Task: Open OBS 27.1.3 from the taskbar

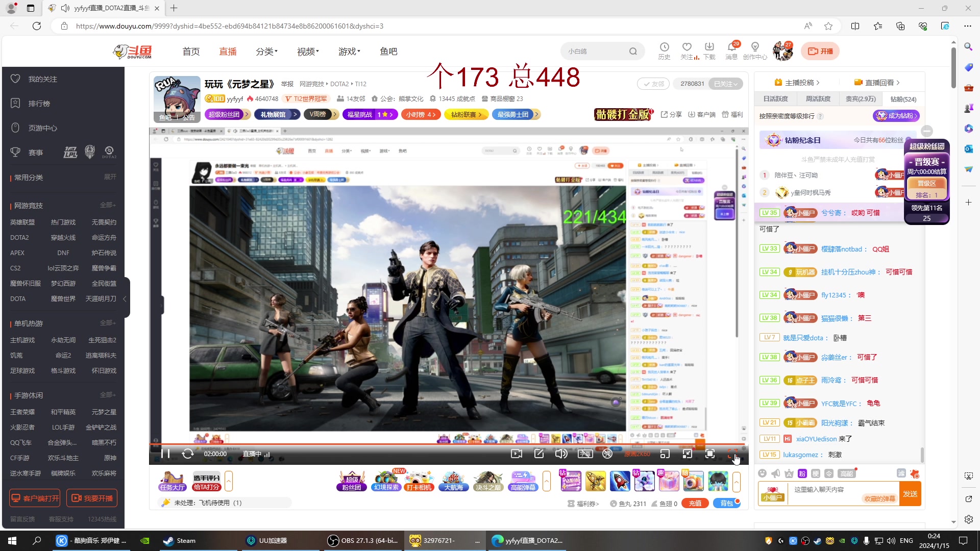Action: pyautogui.click(x=363, y=540)
